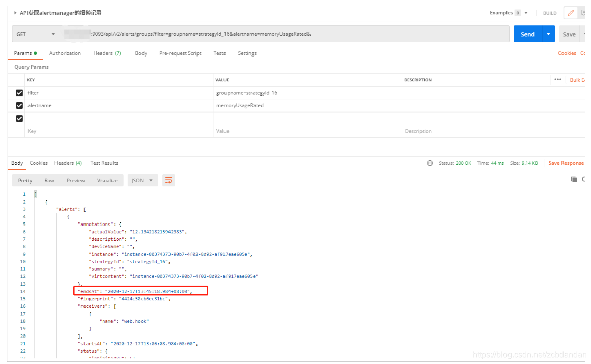Open the Headers (7) request tab

coord(107,53)
